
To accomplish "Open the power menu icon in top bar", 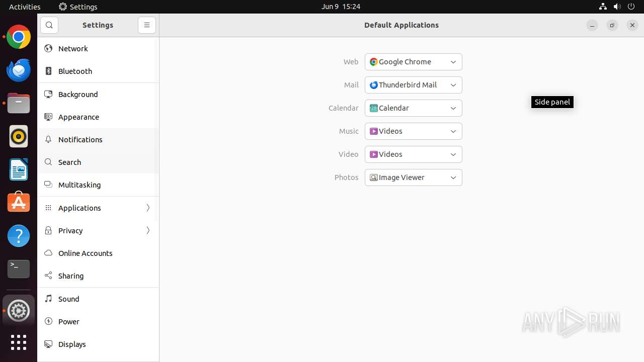I will pos(631,7).
